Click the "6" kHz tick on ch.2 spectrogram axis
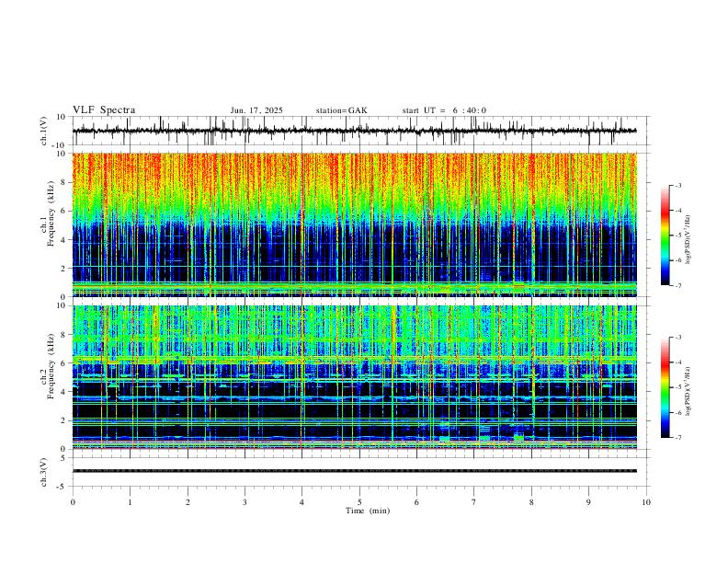728x563 pixels. pos(63,363)
